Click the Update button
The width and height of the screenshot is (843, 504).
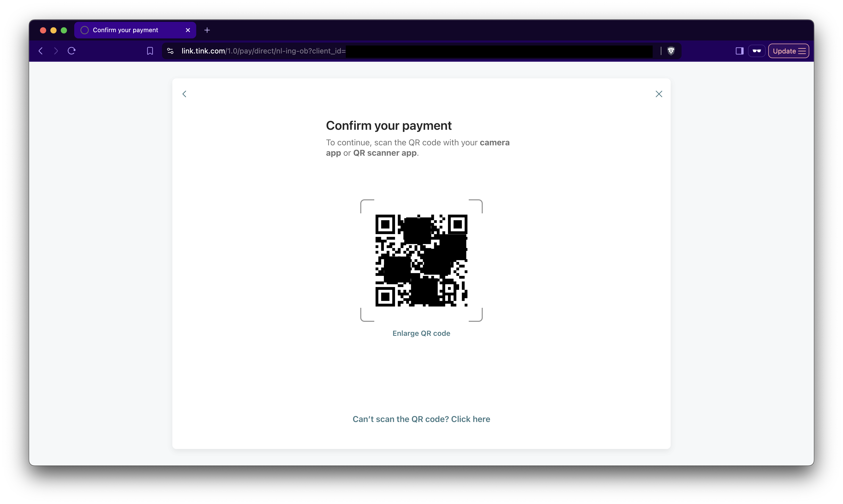788,51
